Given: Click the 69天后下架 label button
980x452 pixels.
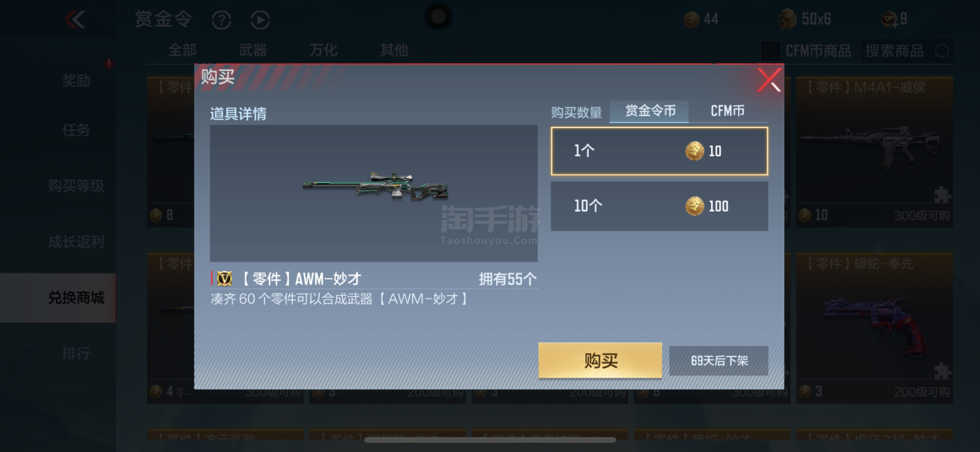Looking at the screenshot, I should click(719, 361).
